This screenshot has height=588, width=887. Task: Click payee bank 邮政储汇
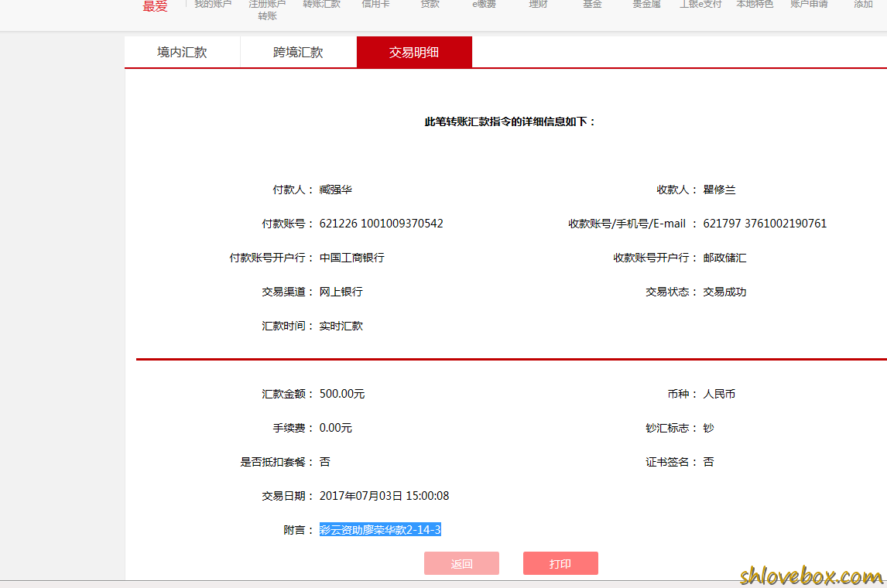(x=724, y=258)
